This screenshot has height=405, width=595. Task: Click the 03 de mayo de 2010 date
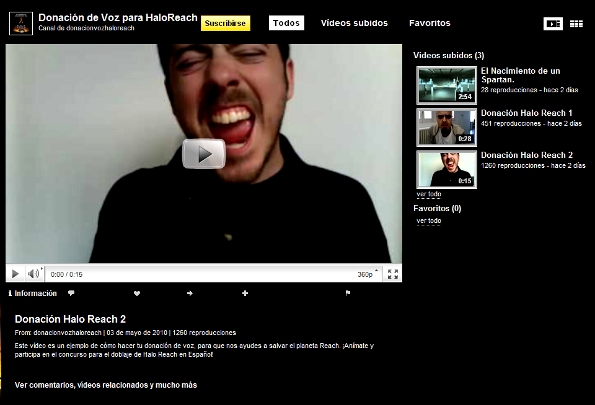point(137,333)
